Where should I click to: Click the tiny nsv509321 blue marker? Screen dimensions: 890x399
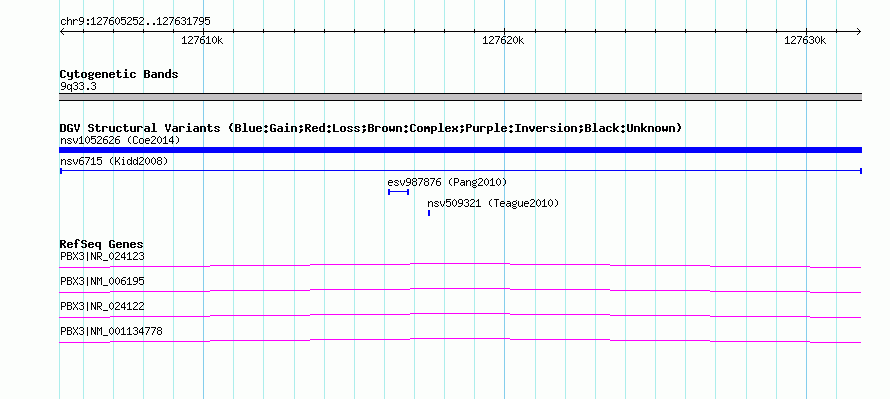[429, 213]
